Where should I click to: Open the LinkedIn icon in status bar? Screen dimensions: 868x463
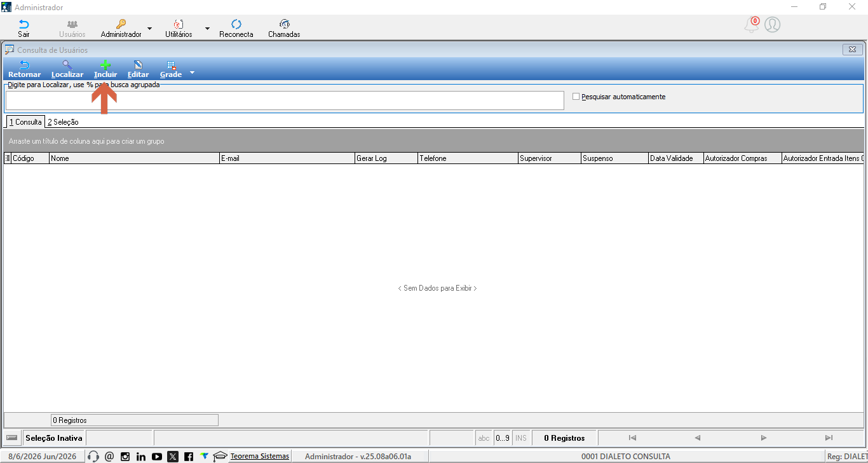(x=141, y=456)
